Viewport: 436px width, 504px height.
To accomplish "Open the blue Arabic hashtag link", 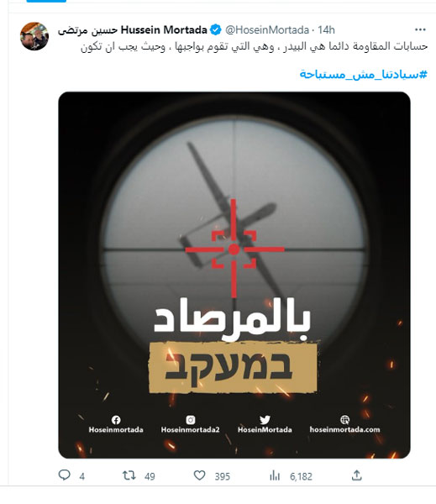I will (363, 74).
